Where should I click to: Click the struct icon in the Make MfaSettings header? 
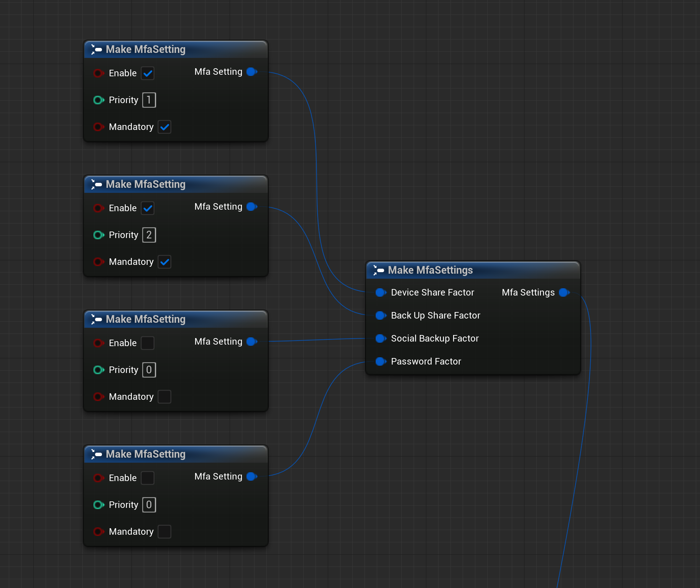point(379,270)
